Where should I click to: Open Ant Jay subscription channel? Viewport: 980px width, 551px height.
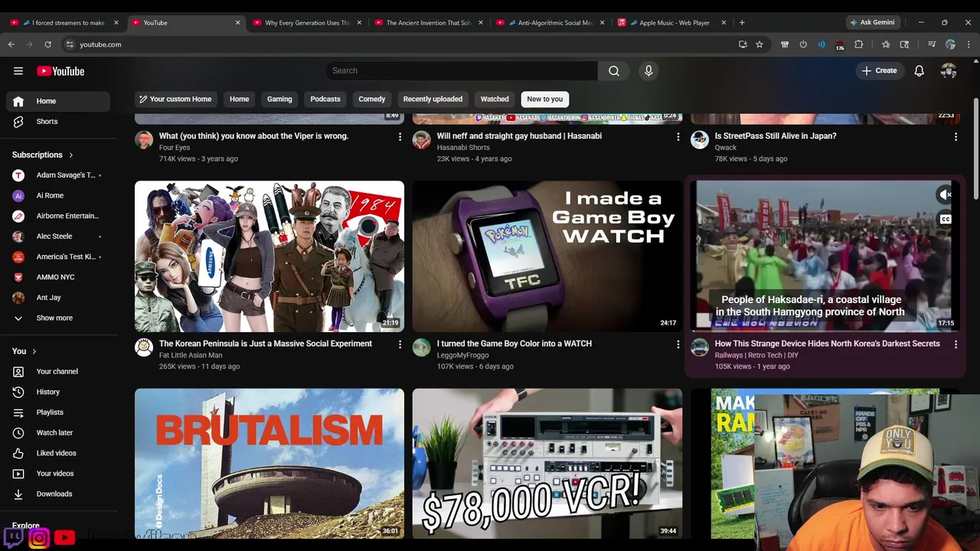(58, 298)
